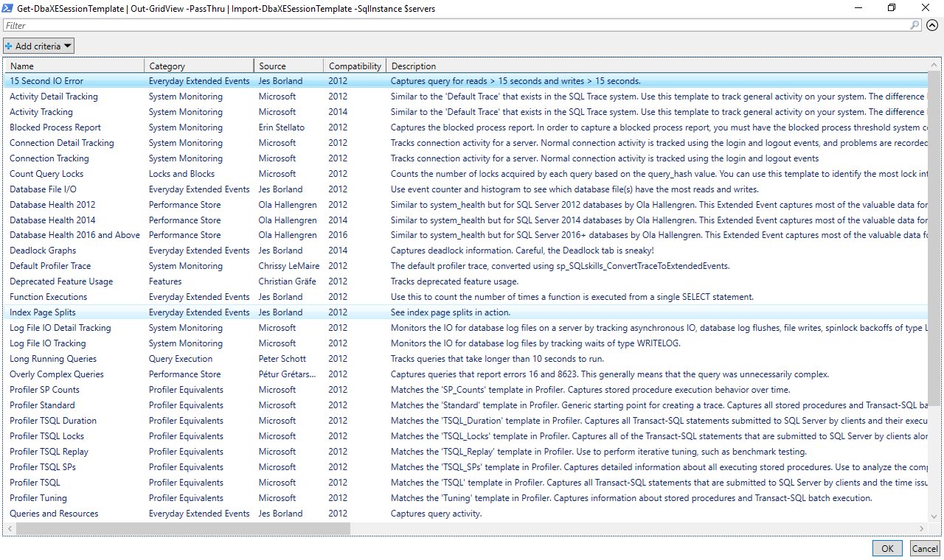Viewport: 944px width, 560px height.
Task: Select the Count Query Locks row
Action: click(465, 174)
